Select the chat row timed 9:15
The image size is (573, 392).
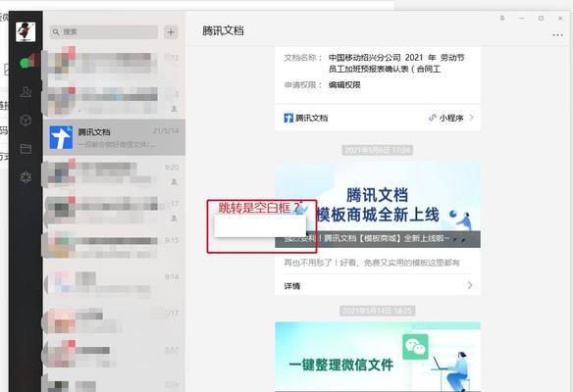(115, 247)
